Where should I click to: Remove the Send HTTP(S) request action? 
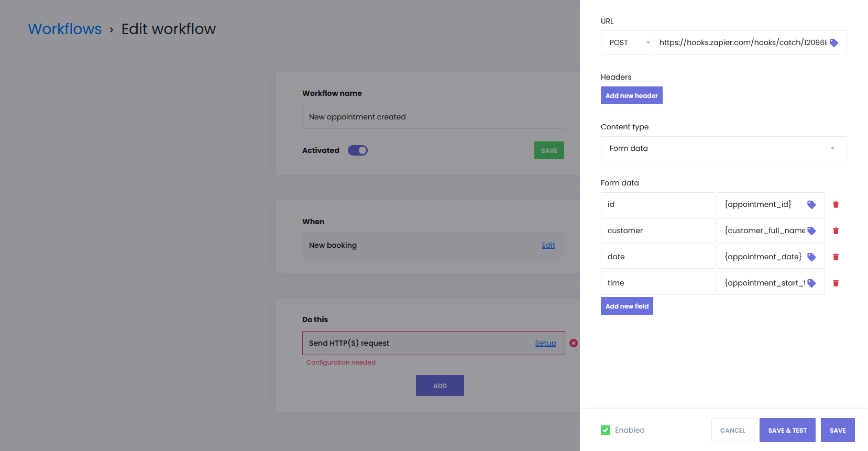pos(574,343)
